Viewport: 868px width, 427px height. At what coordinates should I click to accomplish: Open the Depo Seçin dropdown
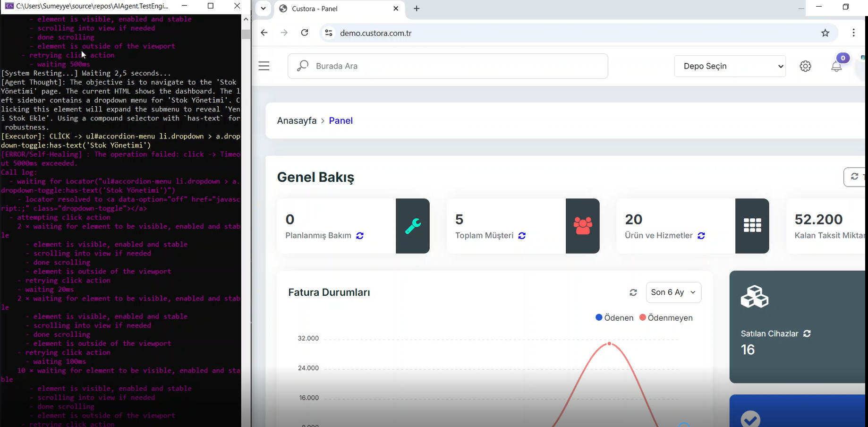coord(730,66)
